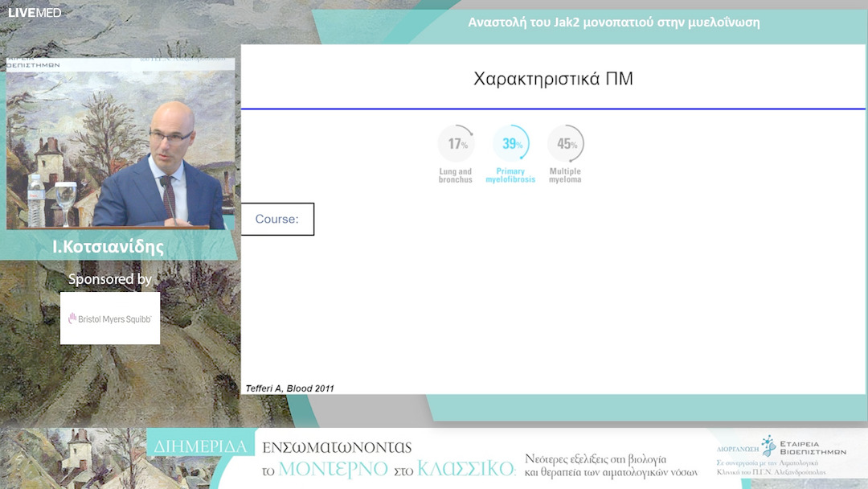The height and width of the screenshot is (489, 868).
Task: Click the microphone in the speaker video
Action: coord(166,193)
